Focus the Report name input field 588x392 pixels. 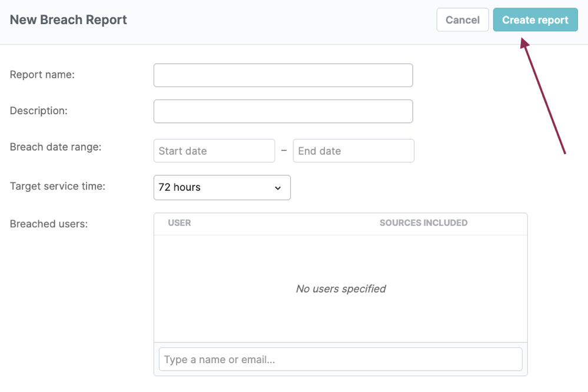283,75
